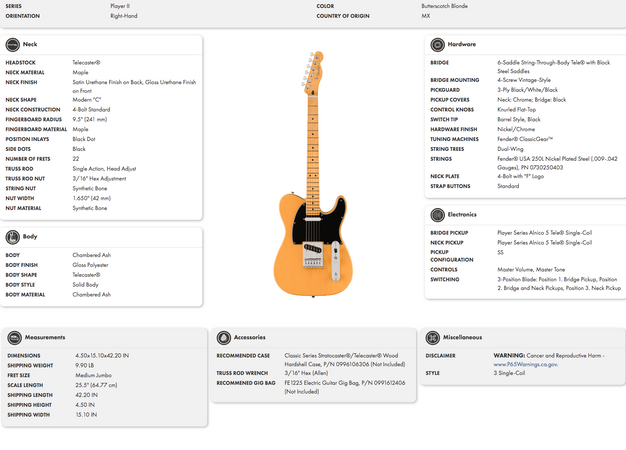Screen dimensions: 626x450
Task: Click the 4-Bolt with "F" Logo value
Action: click(521, 176)
